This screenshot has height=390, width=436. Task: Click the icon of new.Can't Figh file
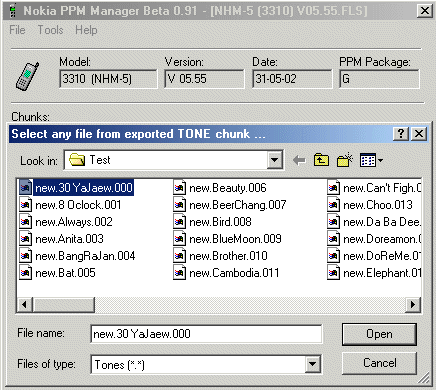coord(333,188)
